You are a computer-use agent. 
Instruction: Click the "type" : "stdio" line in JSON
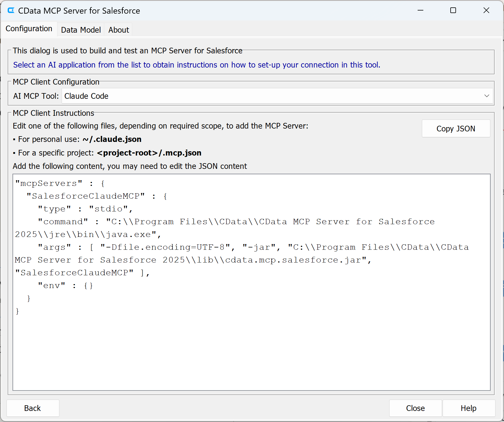[85, 209]
